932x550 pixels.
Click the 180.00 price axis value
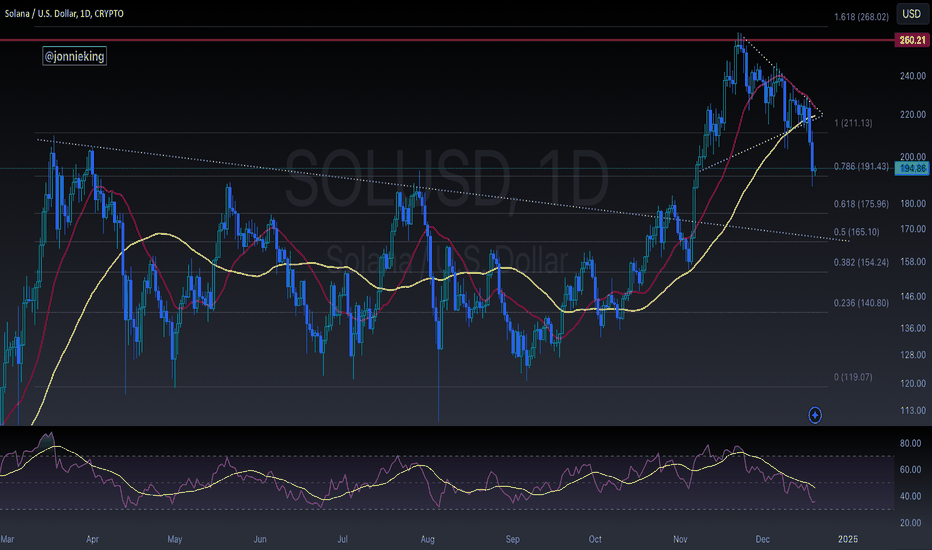coord(913,204)
